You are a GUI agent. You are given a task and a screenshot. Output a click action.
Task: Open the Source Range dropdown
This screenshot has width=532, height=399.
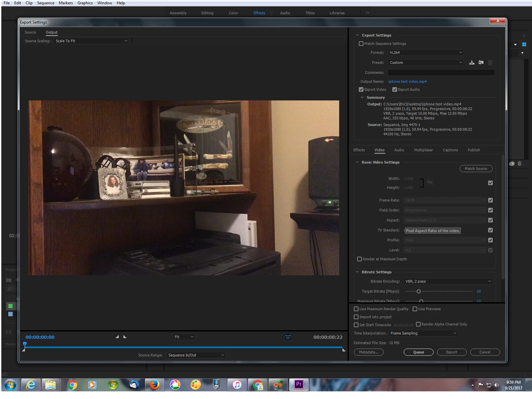(x=196, y=355)
